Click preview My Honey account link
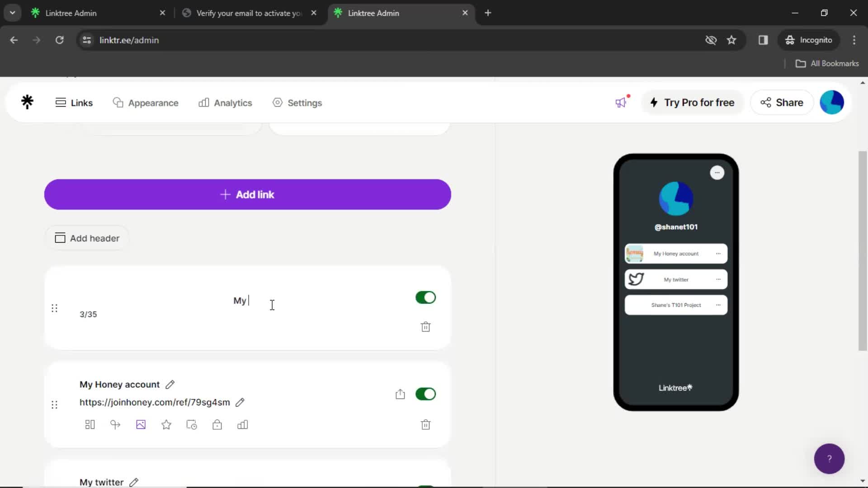Viewport: 868px width, 488px height. tap(676, 254)
